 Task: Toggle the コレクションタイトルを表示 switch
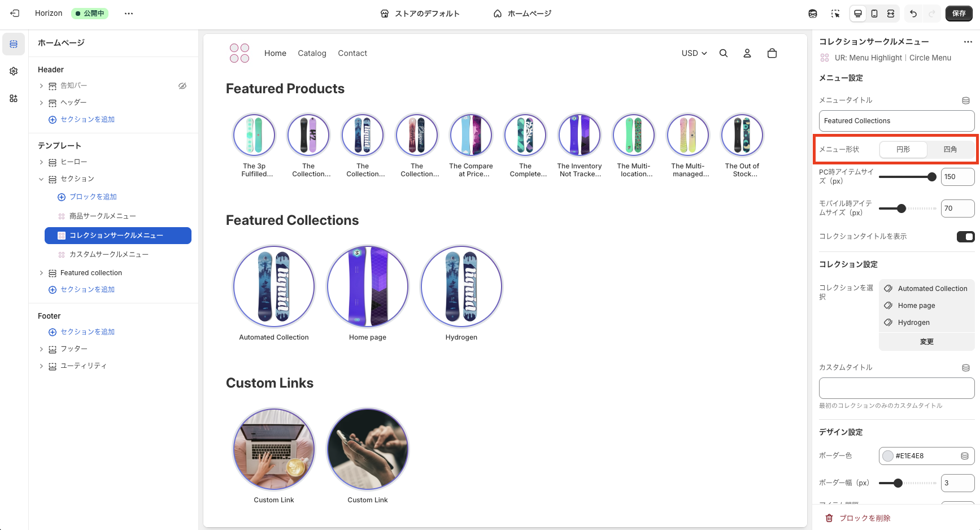tap(965, 237)
